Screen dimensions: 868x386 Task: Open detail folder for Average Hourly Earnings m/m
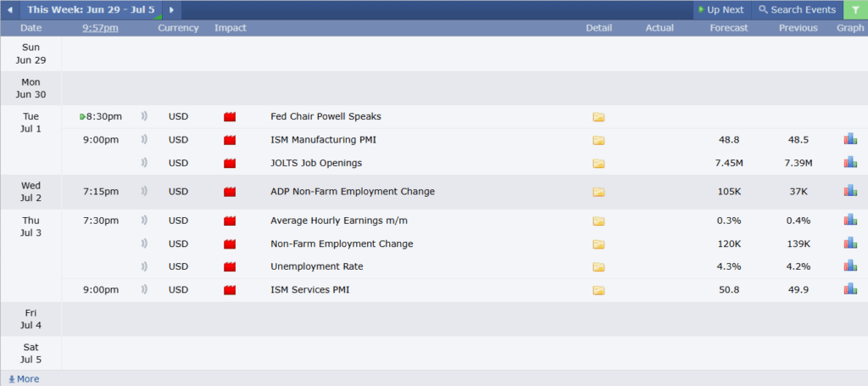[598, 221]
